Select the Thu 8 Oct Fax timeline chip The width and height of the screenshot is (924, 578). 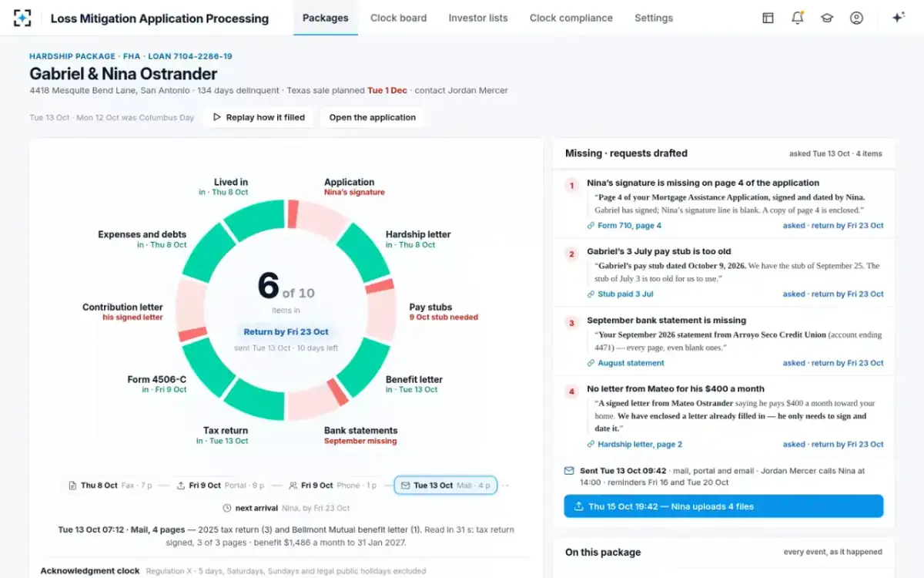(x=109, y=486)
